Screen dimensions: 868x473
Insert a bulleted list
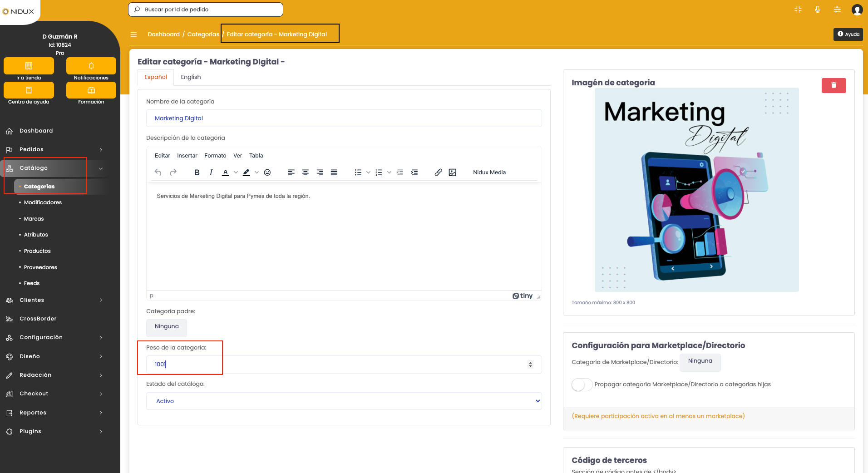coord(358,172)
